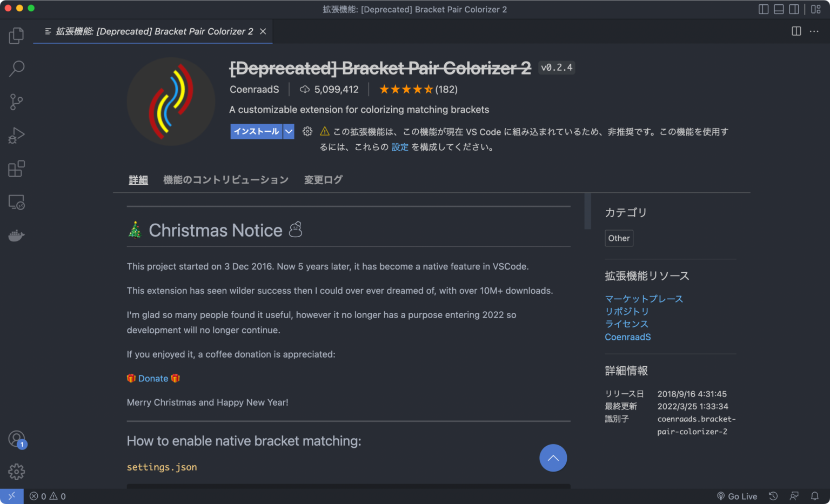
Task: Open the Donate link
Action: pos(153,378)
